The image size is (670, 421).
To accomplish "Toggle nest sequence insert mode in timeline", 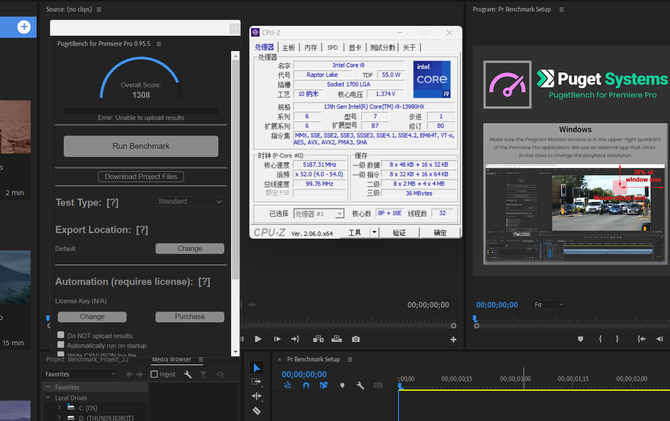I will [x=288, y=386].
